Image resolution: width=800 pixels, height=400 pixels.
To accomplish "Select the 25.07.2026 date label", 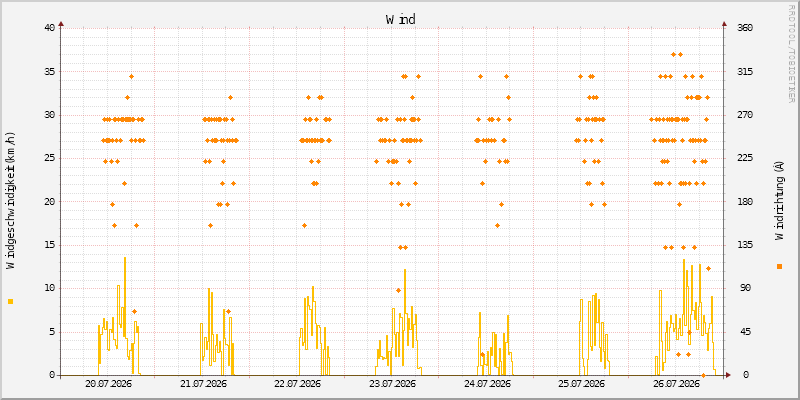I will (582, 383).
